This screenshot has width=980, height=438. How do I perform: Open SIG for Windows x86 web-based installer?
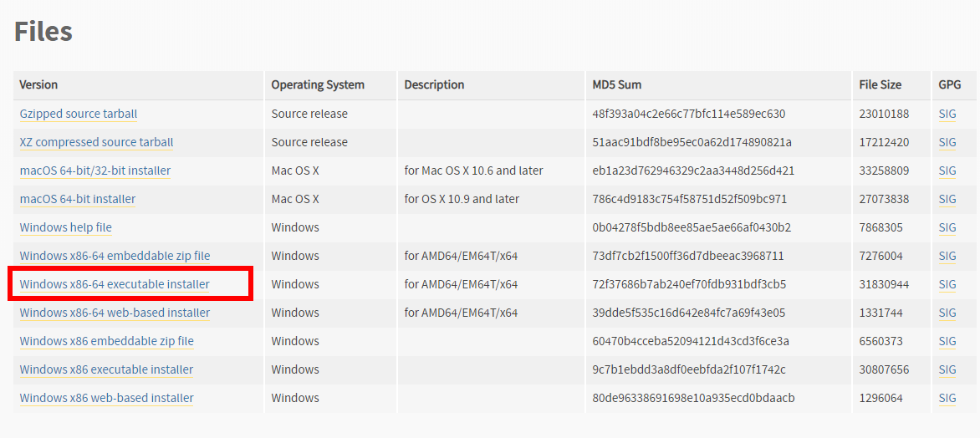(947, 398)
